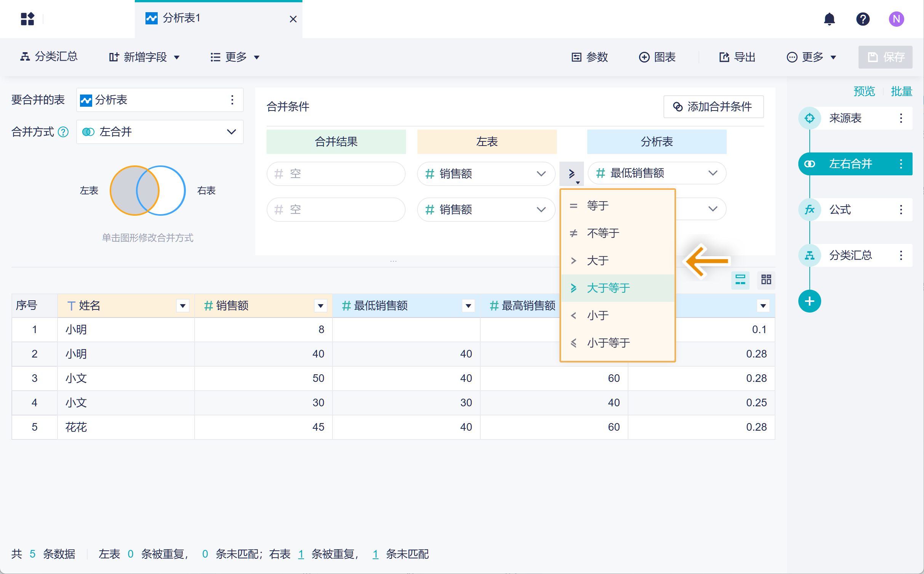
Task: Click the 来源表 step icon
Action: [809, 118]
